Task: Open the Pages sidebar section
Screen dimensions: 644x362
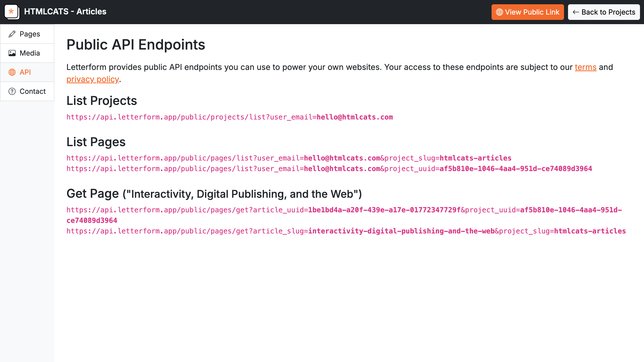Action: tap(30, 34)
